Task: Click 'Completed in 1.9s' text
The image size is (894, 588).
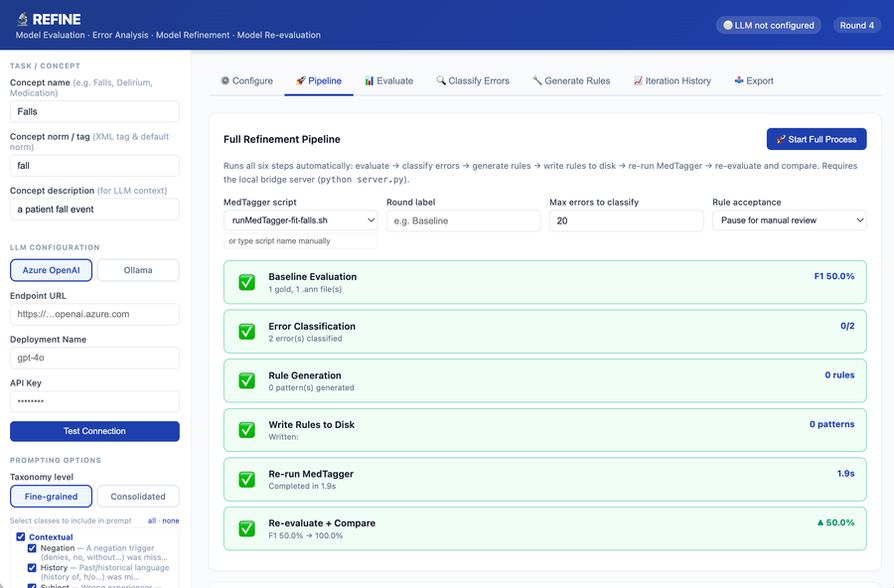Action: (302, 486)
